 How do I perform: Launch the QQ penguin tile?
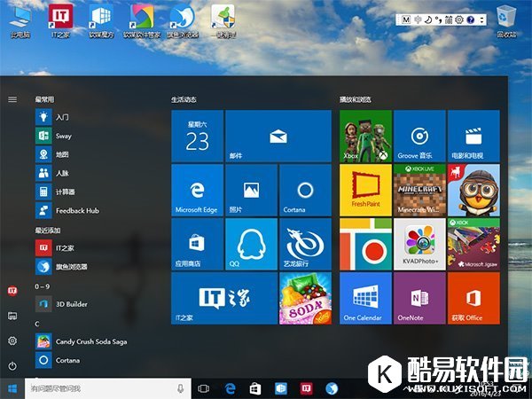pyautogui.click(x=251, y=244)
